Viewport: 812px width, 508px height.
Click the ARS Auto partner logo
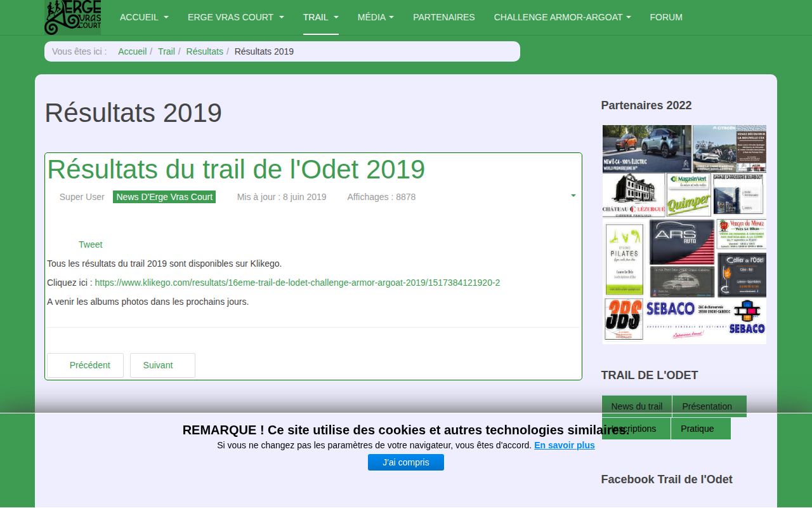682,242
